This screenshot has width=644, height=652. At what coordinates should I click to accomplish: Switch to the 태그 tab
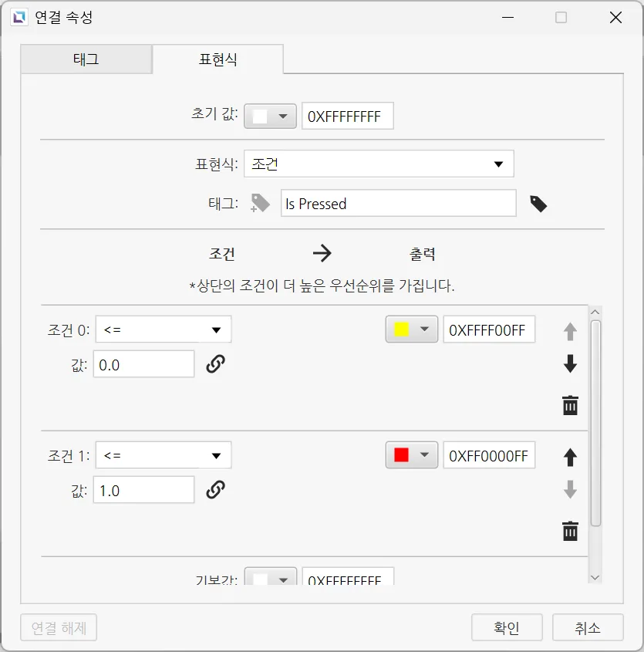point(86,59)
